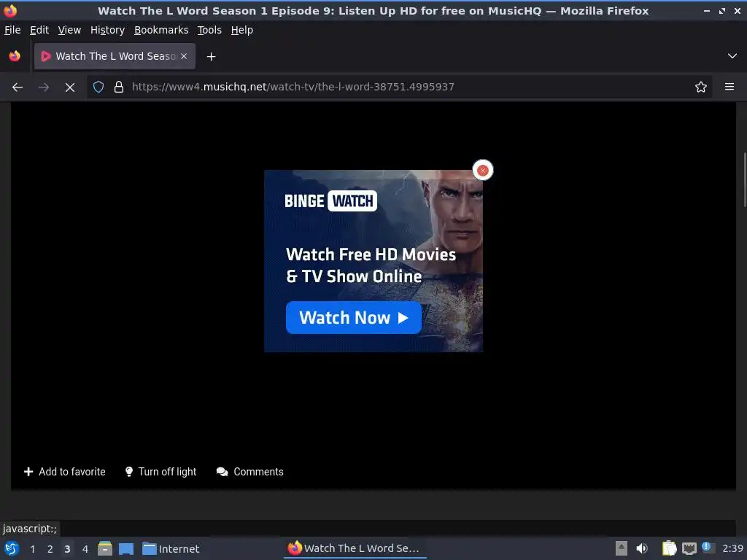The image size is (747, 560).
Task: Switch to workspace 4
Action: [85, 549]
